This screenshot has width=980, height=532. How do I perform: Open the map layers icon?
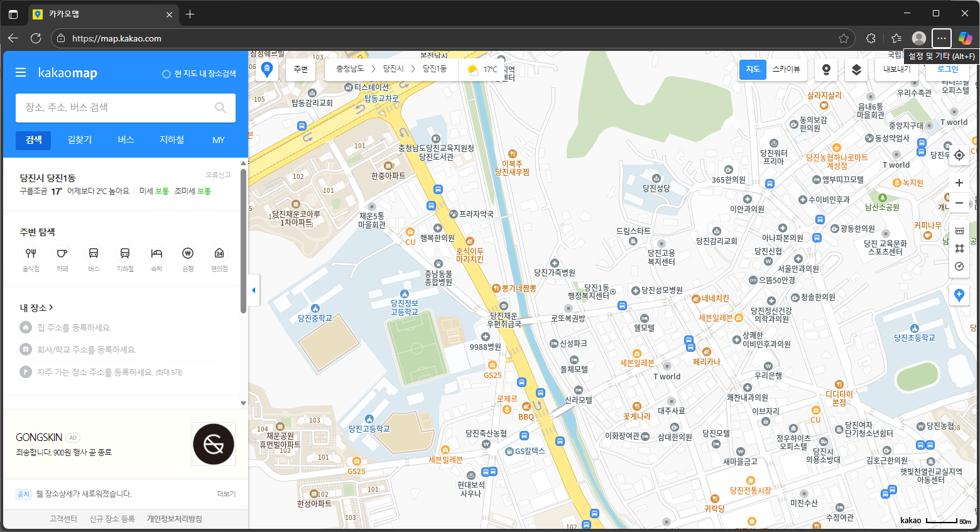click(x=856, y=69)
